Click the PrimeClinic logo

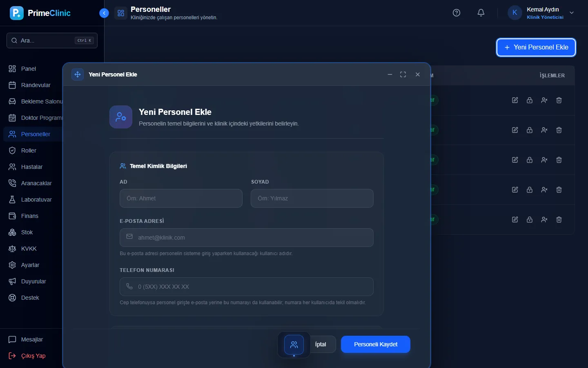tap(40, 13)
